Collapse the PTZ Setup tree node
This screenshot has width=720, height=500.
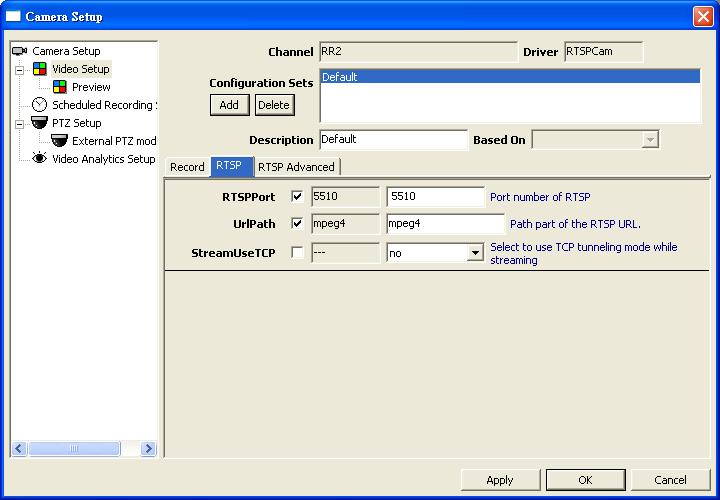point(19,124)
